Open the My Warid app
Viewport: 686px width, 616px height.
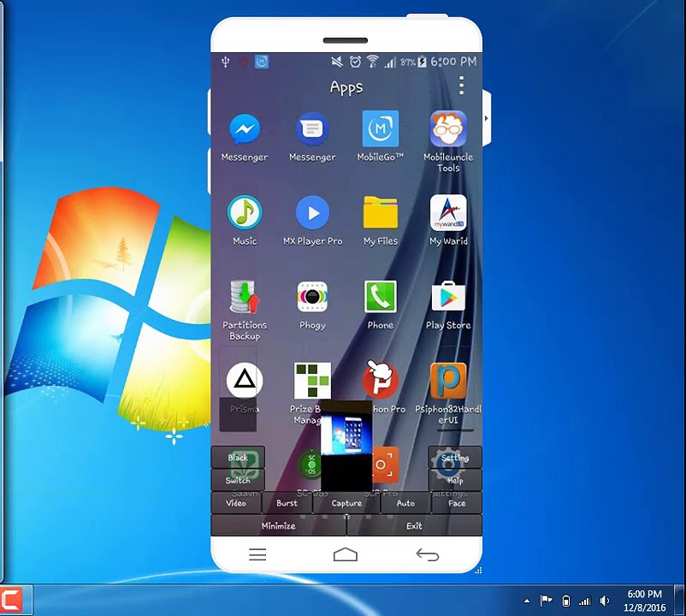coord(448,213)
